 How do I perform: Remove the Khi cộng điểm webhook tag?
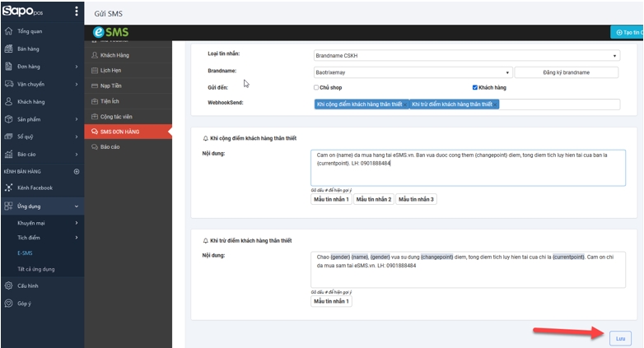pos(405,104)
